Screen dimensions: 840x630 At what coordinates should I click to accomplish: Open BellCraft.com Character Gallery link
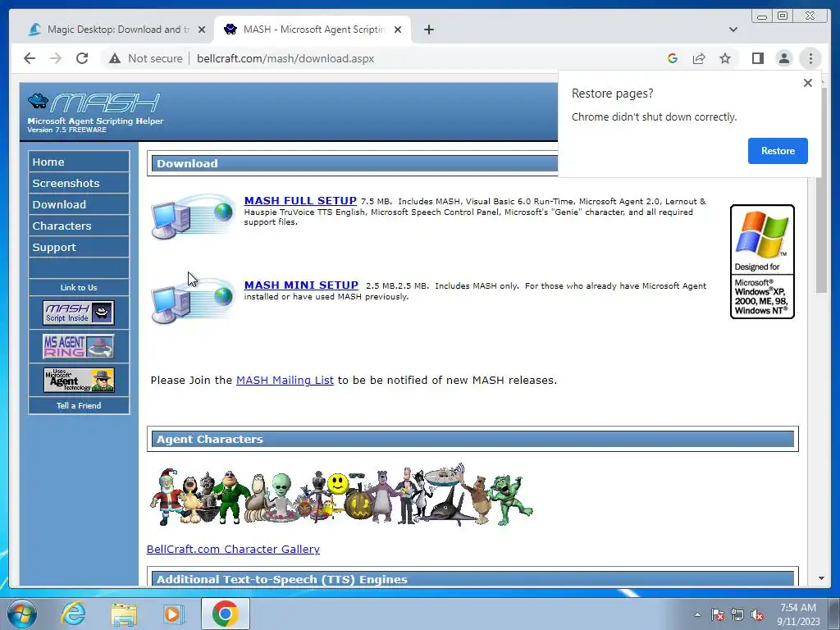233,549
